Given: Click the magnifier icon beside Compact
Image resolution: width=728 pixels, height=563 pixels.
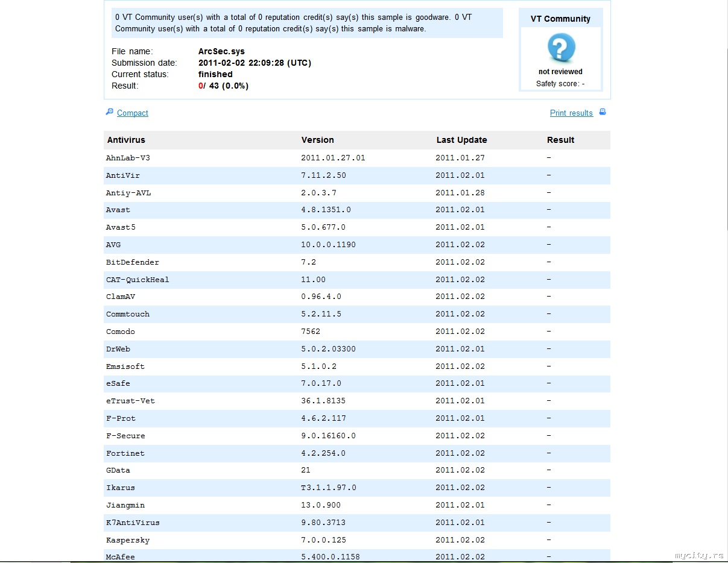Looking at the screenshot, I should 110,112.
